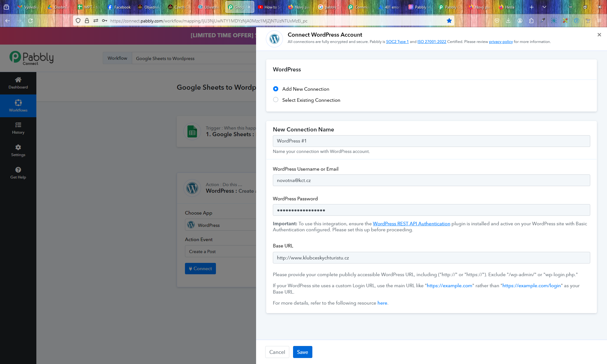The height and width of the screenshot is (364, 607).
Task: Open the Firefox account icon
Action: (520, 21)
